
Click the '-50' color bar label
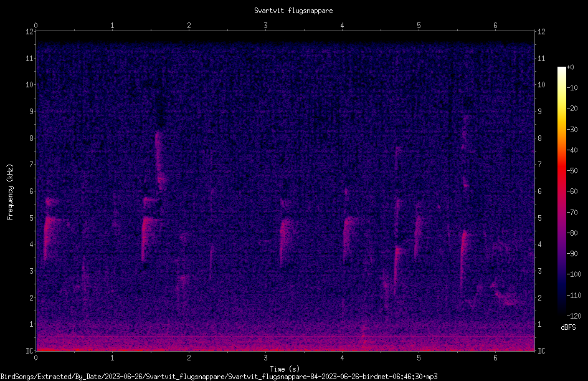[572, 171]
